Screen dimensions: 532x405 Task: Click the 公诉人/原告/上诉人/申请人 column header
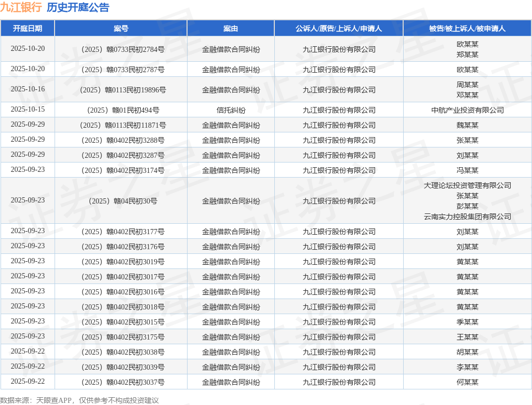(x=339, y=29)
